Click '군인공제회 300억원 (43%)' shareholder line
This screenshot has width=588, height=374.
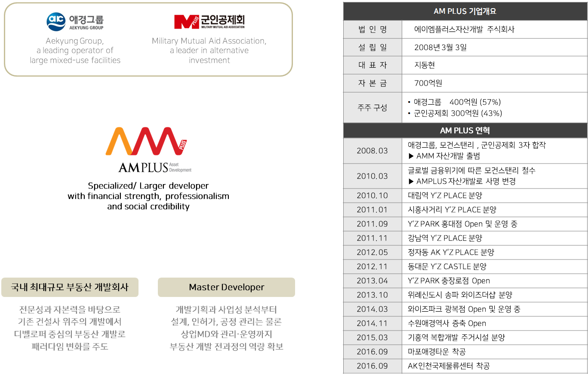pos(455,113)
